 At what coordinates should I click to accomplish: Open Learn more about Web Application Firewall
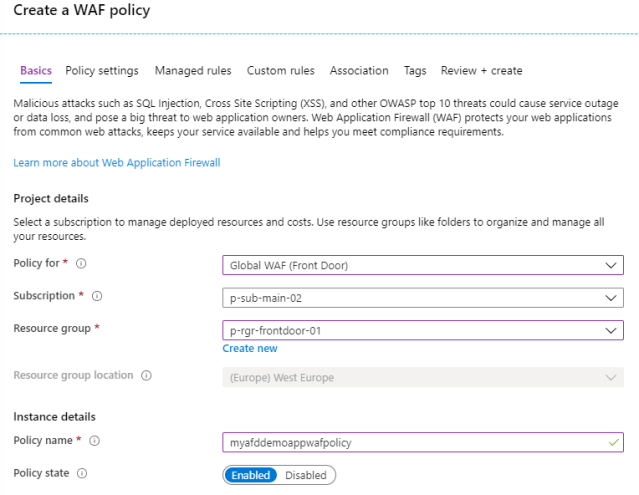click(x=116, y=162)
